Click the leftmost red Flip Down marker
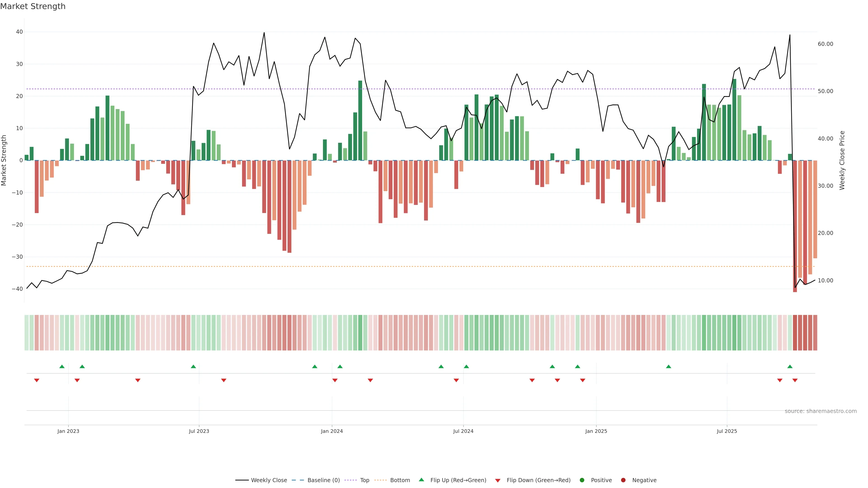The width and height of the screenshot is (868, 488). 37,380
